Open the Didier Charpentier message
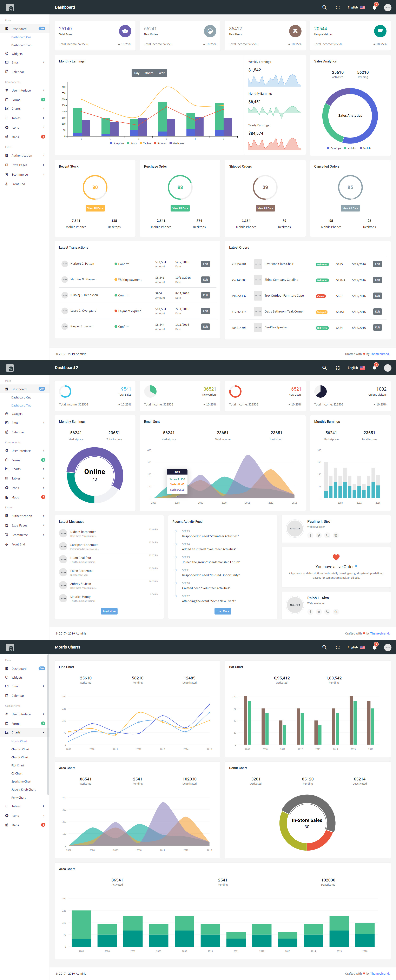Screen dimensions: 396x980 click(109, 533)
